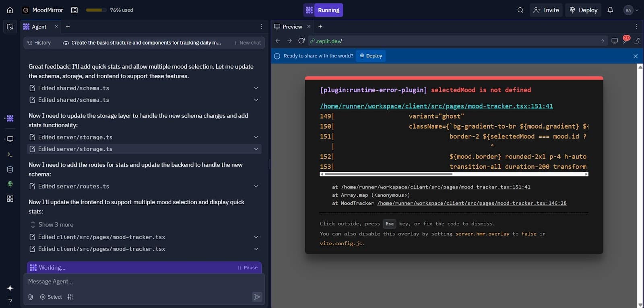The image size is (644, 308).
Task: Pause the working agent
Action: 248,268
